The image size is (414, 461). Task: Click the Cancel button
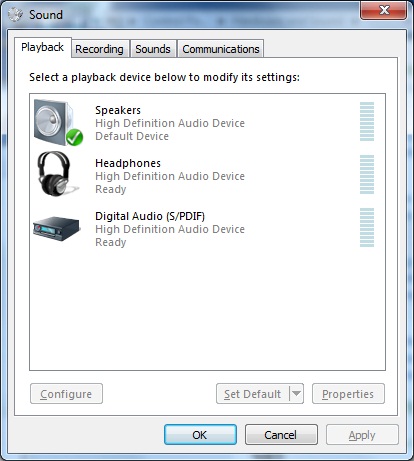pos(281,435)
